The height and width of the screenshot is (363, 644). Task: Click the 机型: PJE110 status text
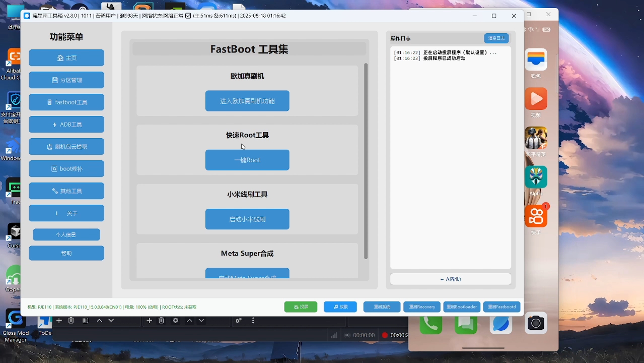[39, 307]
